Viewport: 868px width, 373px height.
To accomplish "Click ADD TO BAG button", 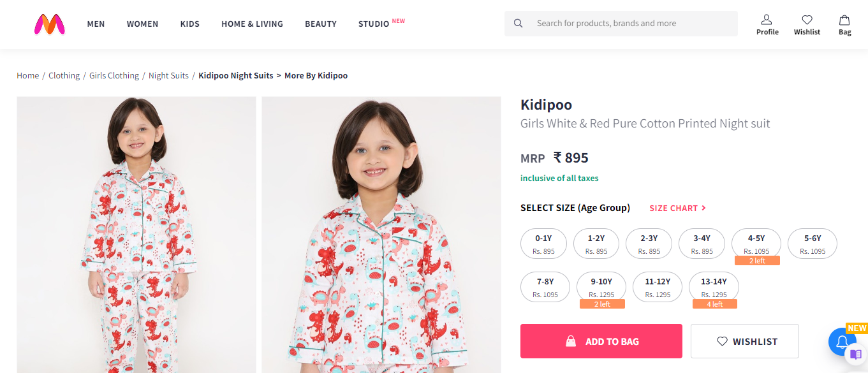I will click(x=601, y=341).
